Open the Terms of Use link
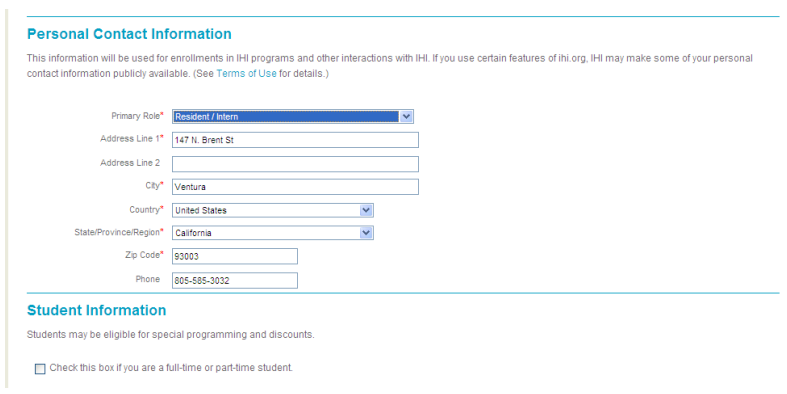The width and height of the screenshot is (787, 394). pyautogui.click(x=246, y=73)
